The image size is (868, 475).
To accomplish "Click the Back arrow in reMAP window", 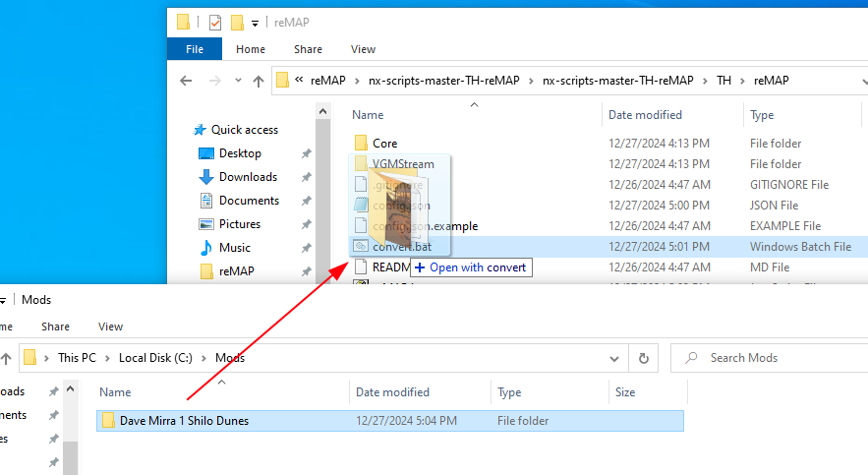I will pos(185,81).
